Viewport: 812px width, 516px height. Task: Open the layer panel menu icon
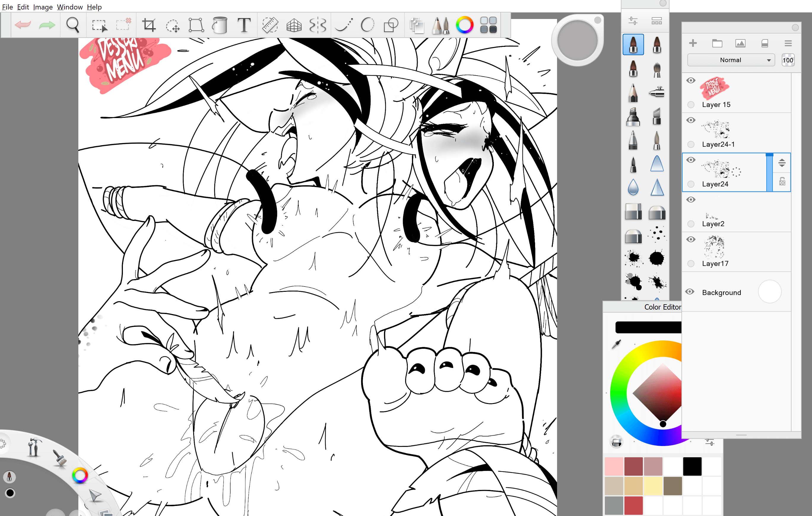788,44
